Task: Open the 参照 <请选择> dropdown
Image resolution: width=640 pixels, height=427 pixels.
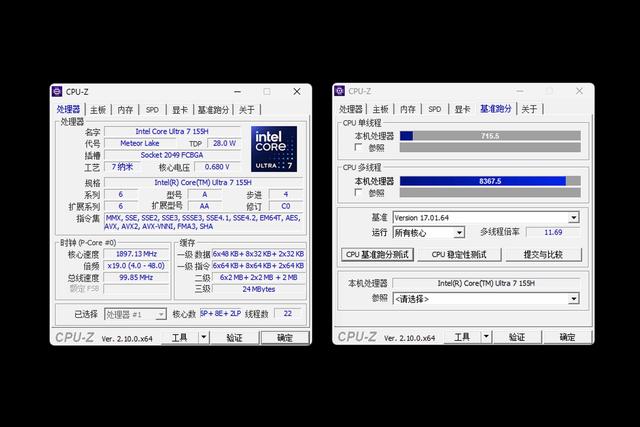Action: (486, 299)
